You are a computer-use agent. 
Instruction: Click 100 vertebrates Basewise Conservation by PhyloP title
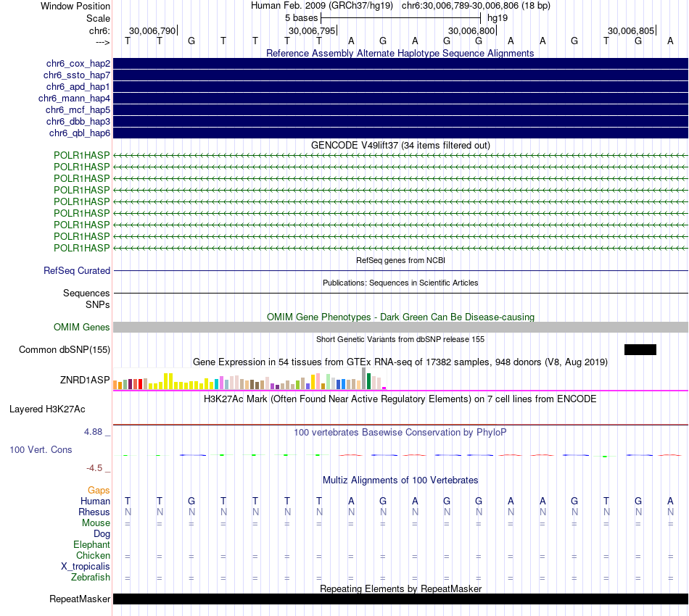tap(400, 433)
